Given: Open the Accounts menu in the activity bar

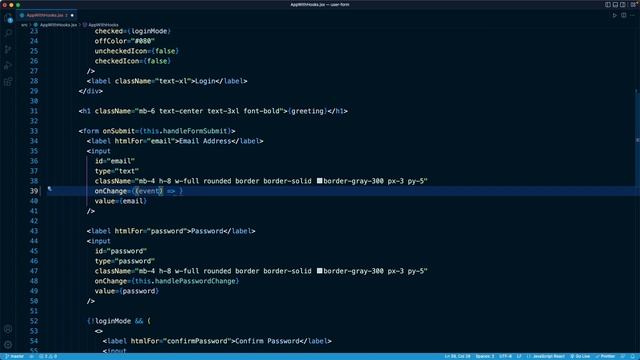Looking at the screenshot, I should [8, 329].
